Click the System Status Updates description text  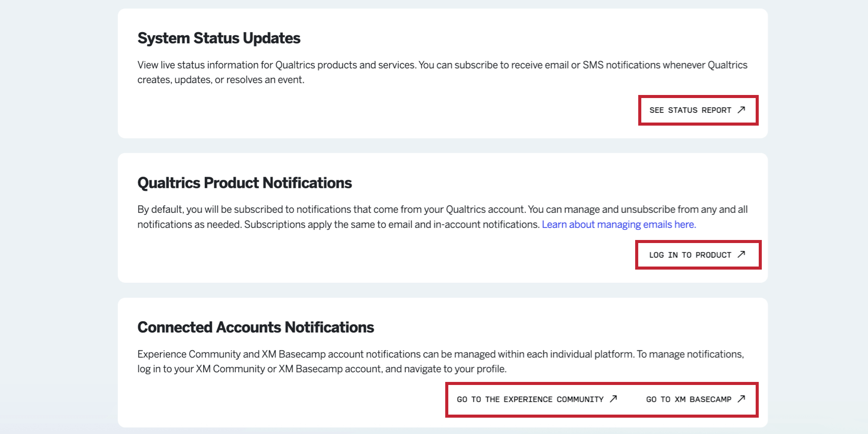click(442, 72)
